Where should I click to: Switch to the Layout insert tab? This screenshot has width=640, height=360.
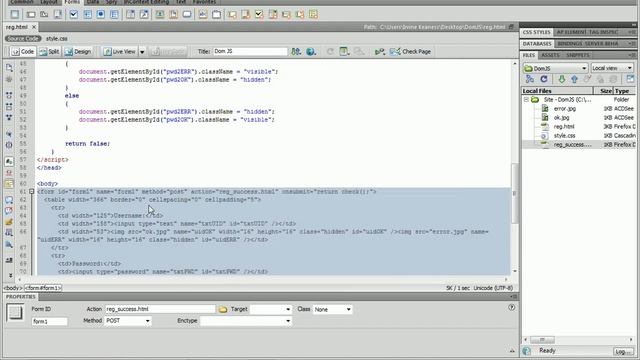click(49, 2)
